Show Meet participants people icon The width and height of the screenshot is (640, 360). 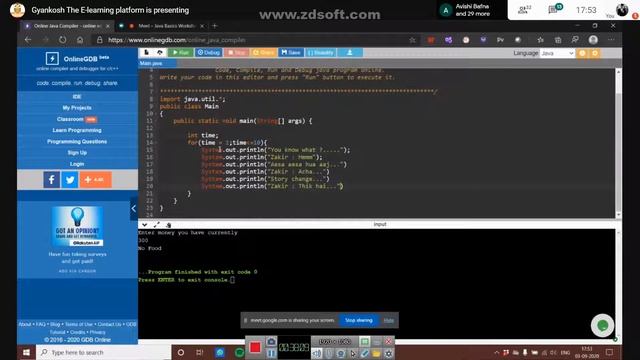click(x=524, y=9)
